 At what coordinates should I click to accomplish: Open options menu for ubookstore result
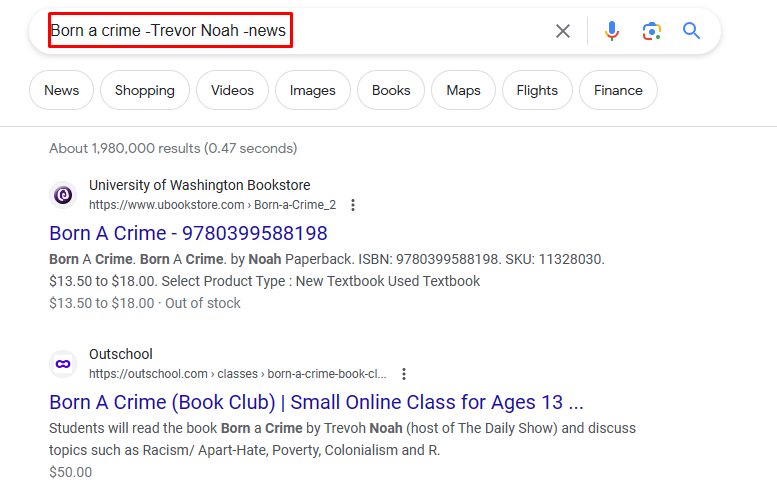(x=353, y=205)
